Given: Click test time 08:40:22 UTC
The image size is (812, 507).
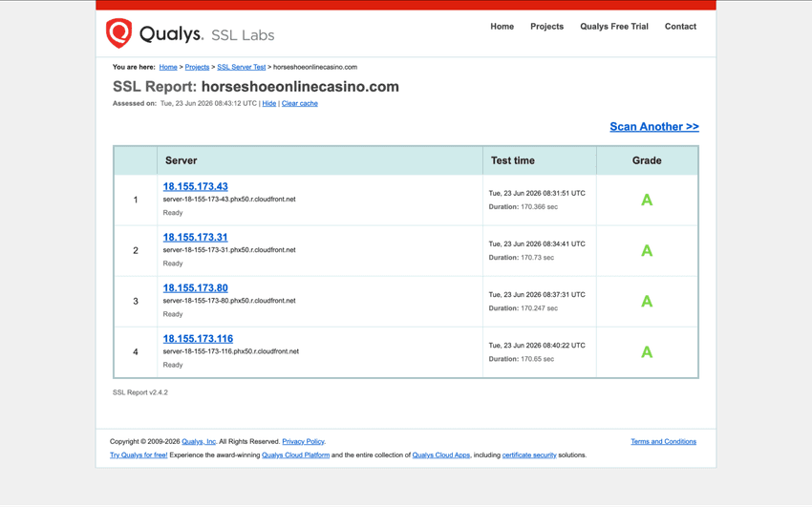Looking at the screenshot, I should (x=537, y=346).
